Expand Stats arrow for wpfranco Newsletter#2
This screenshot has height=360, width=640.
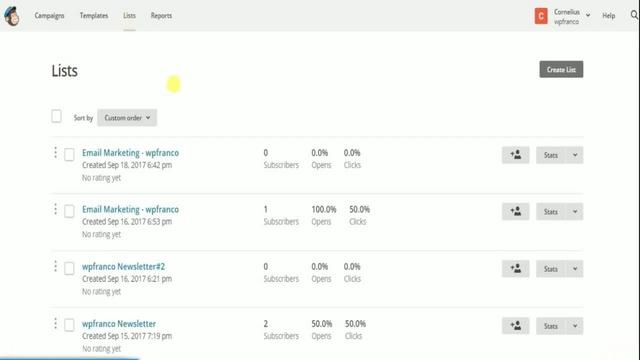[575, 269]
